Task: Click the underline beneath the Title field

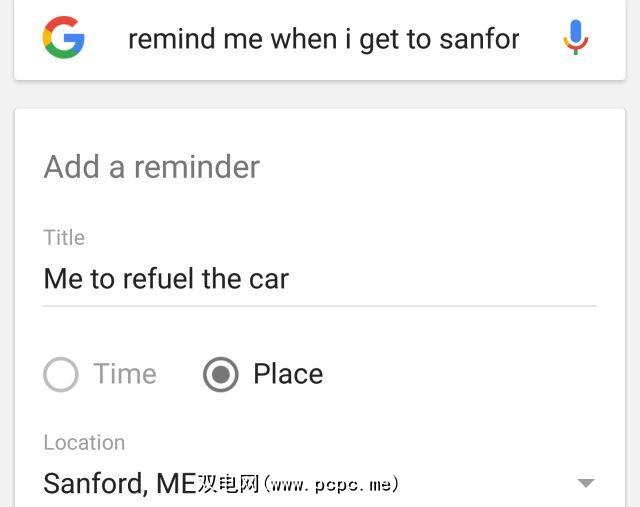Action: point(320,305)
